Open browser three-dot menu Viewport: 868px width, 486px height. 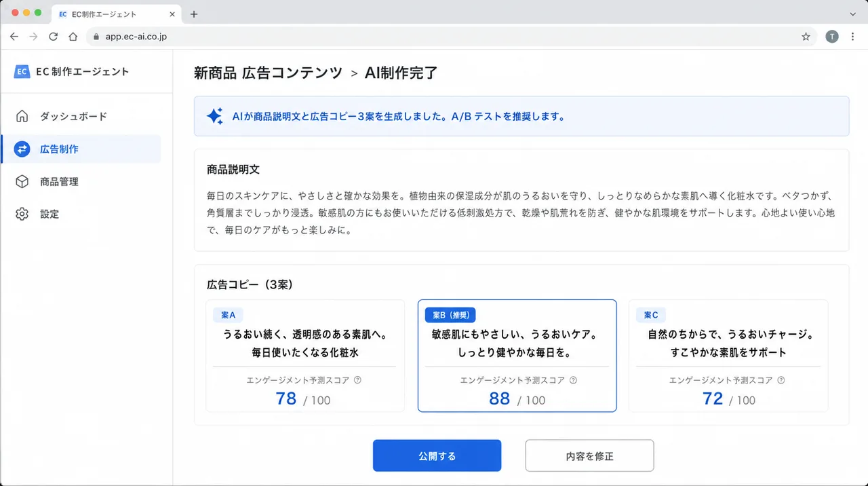pos(852,37)
